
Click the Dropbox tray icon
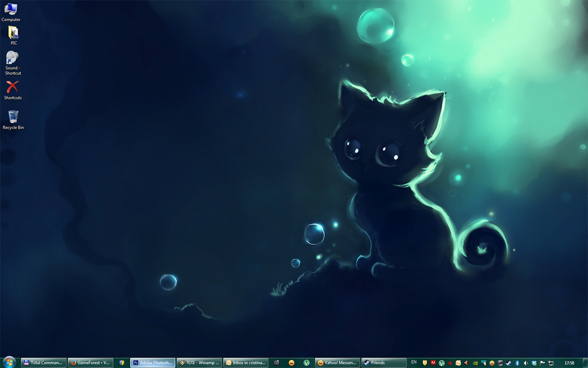click(534, 363)
